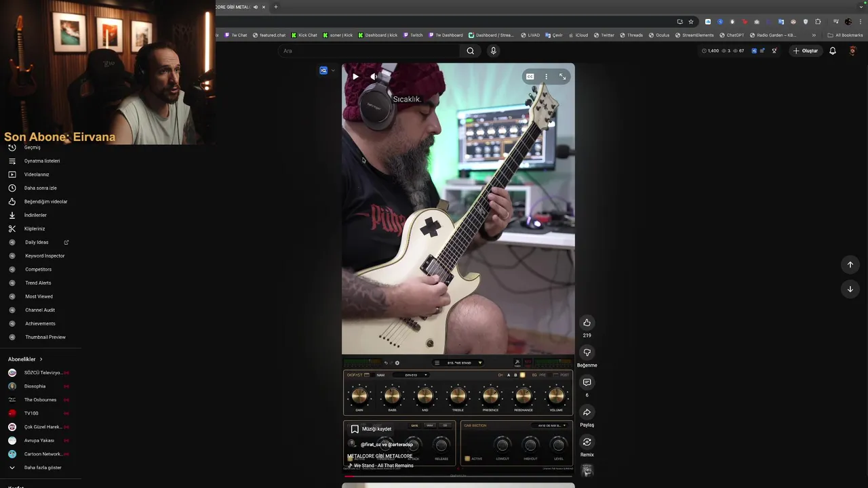Click the YouTube search field Ara
The height and width of the screenshot is (488, 868).
(370, 51)
